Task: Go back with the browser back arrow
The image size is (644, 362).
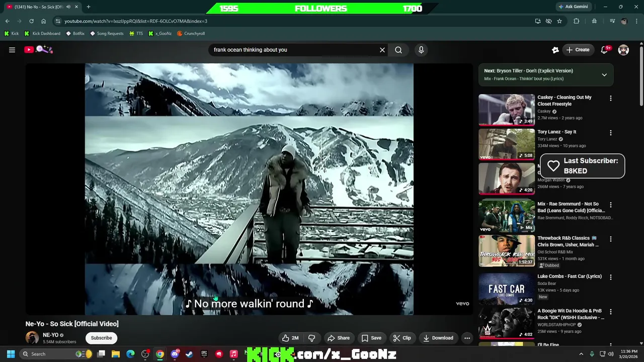Action: pyautogui.click(x=7, y=21)
